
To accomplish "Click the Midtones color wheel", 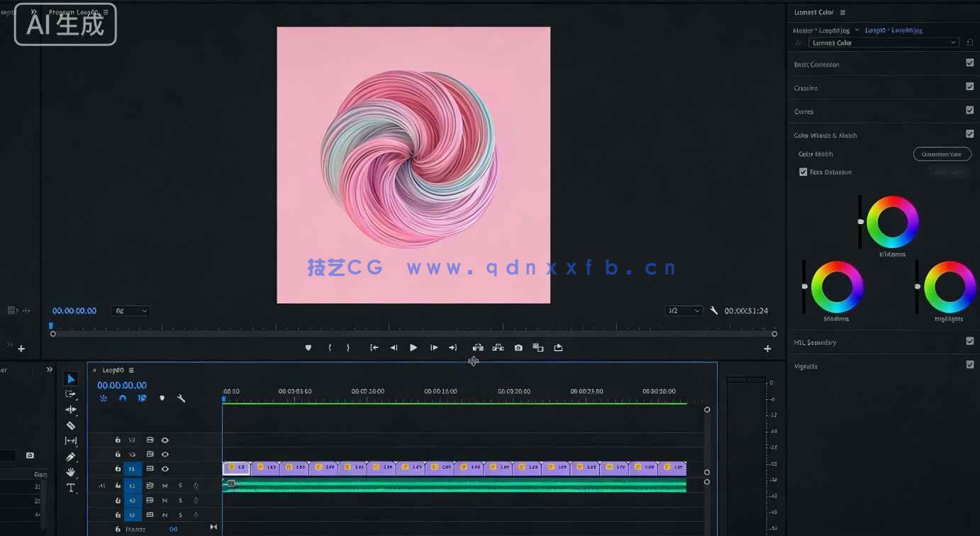I will (893, 222).
